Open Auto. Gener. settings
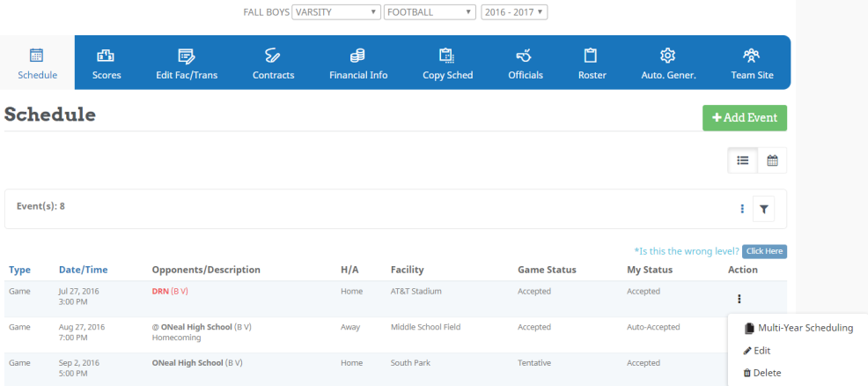Image resolution: width=868 pixels, height=386 pixels. pyautogui.click(x=668, y=63)
